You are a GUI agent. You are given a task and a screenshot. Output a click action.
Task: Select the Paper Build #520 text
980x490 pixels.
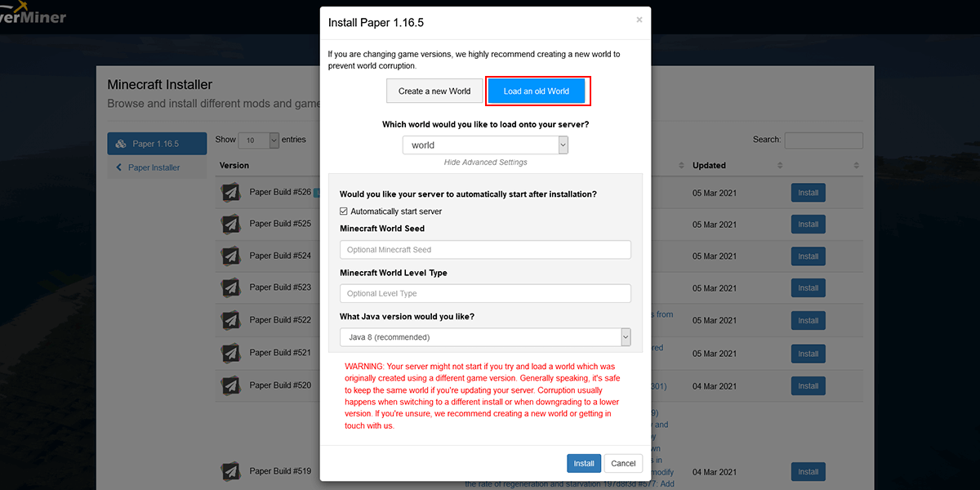point(280,385)
